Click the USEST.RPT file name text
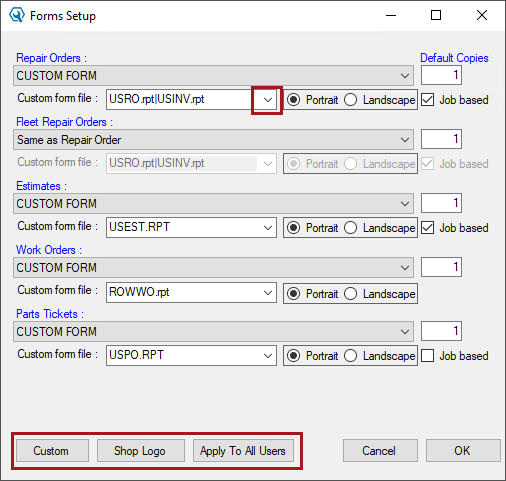This screenshot has height=481, width=506. click(140, 227)
